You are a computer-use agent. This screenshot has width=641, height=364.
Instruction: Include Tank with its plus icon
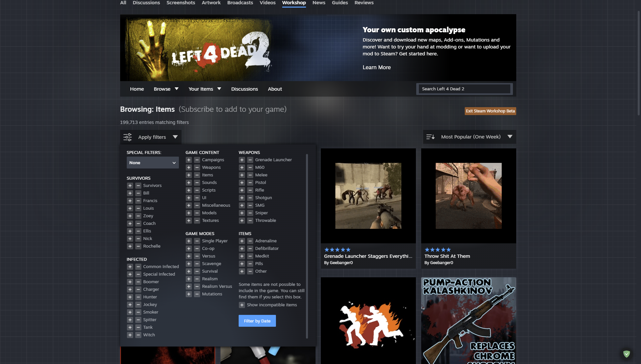(x=130, y=327)
